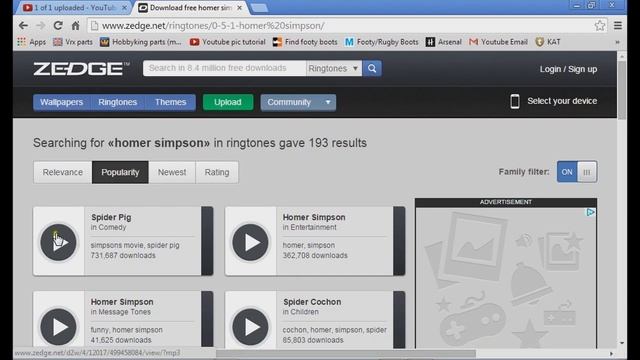Sort results by Relevance

point(62,172)
